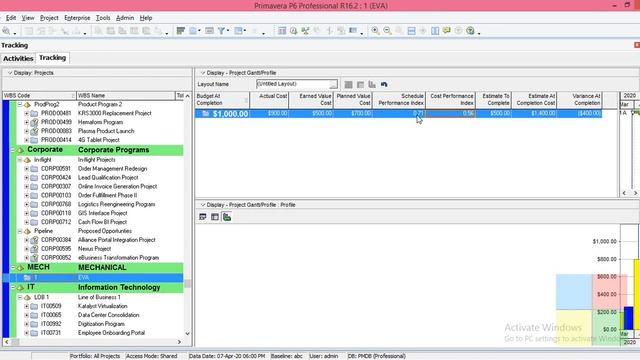Click the print preview magnifier toolbar icon

coord(6,31)
